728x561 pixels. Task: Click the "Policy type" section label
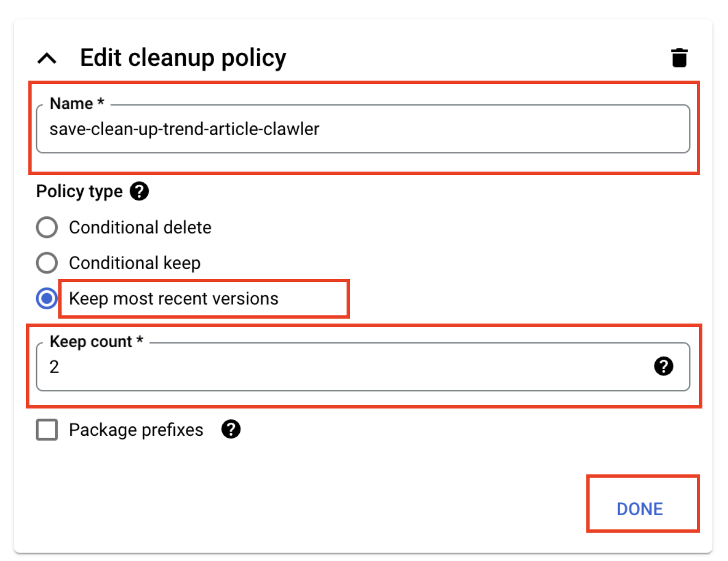coord(80,191)
